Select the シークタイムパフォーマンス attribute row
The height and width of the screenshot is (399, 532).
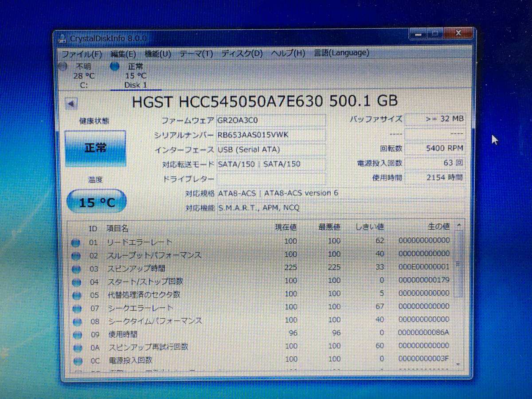click(262, 320)
